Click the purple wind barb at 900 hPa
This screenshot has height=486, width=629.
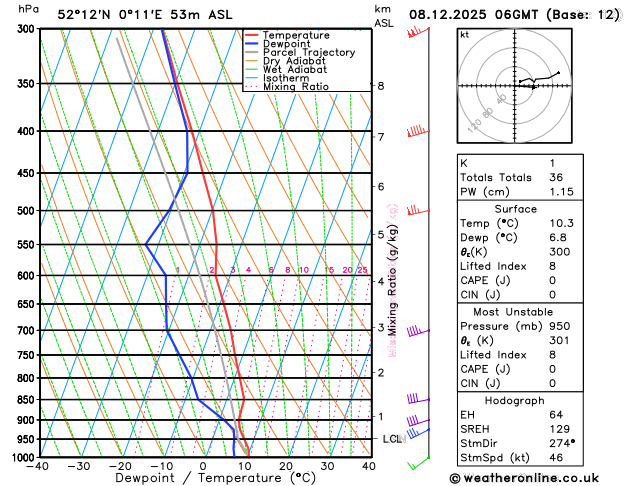coord(418,421)
